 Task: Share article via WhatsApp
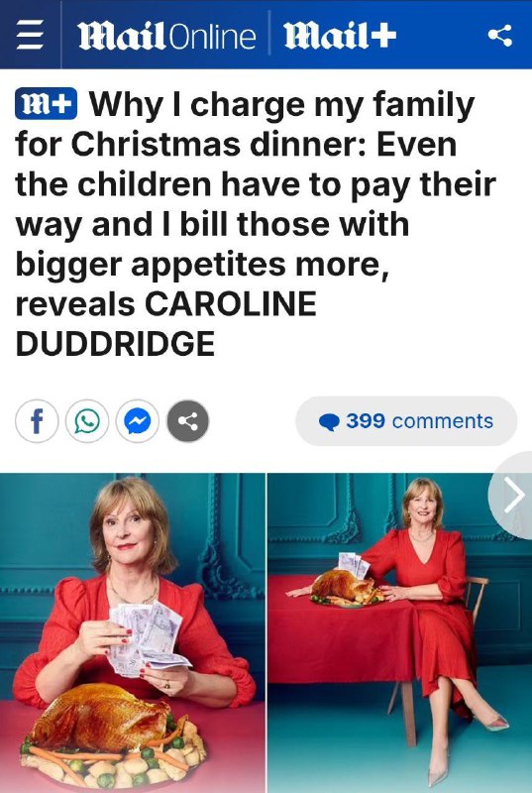pos(87,421)
